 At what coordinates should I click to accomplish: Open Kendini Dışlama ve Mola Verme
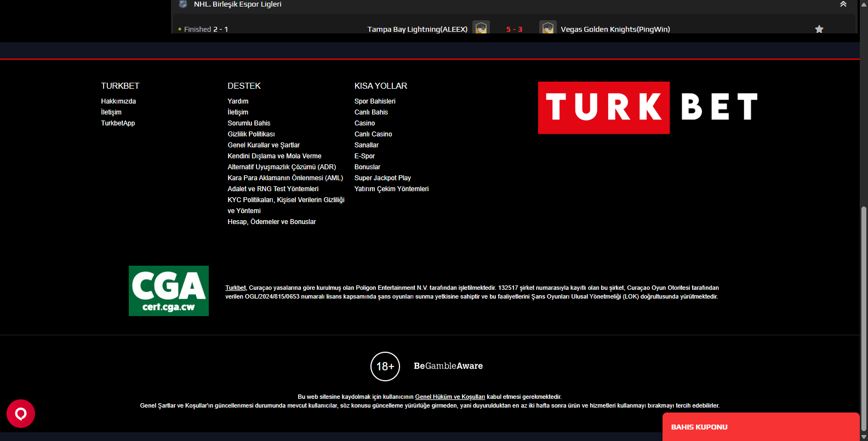[x=275, y=156]
